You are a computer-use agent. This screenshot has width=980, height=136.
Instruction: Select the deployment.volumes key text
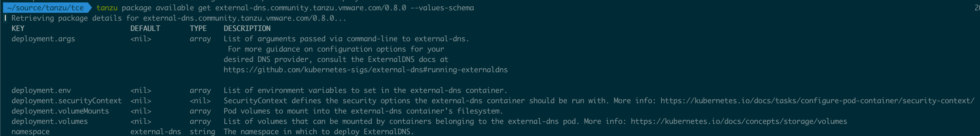49,121
